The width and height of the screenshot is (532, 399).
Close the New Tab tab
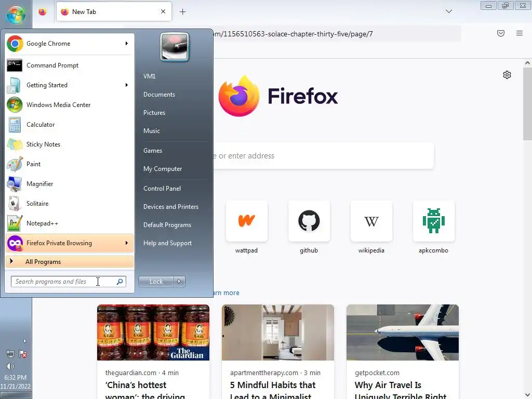(163, 11)
